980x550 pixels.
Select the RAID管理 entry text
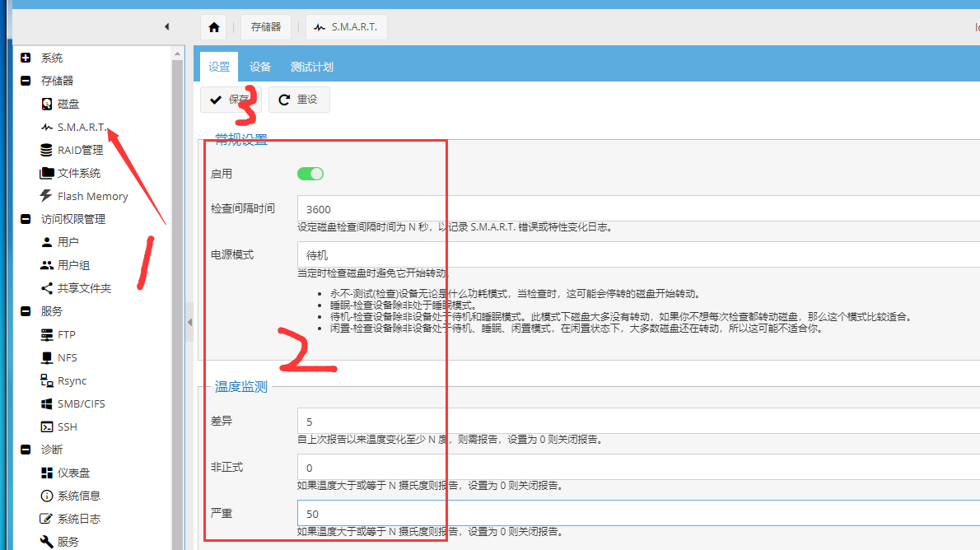click(81, 150)
